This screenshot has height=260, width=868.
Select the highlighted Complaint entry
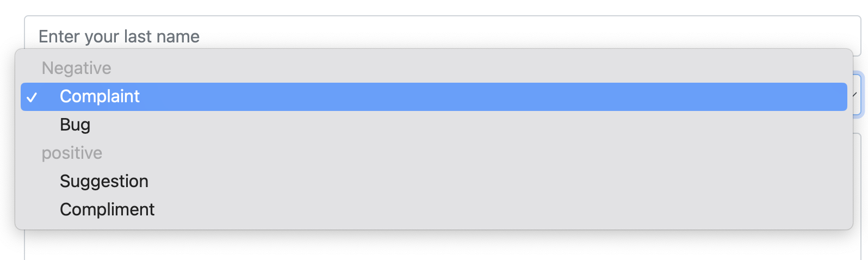click(x=434, y=97)
